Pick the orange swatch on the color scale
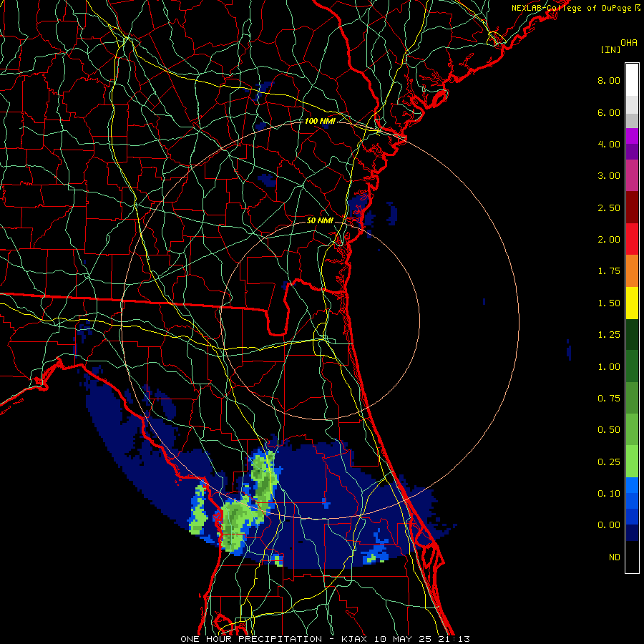Viewport: 644px width, 644px height. tap(632, 271)
